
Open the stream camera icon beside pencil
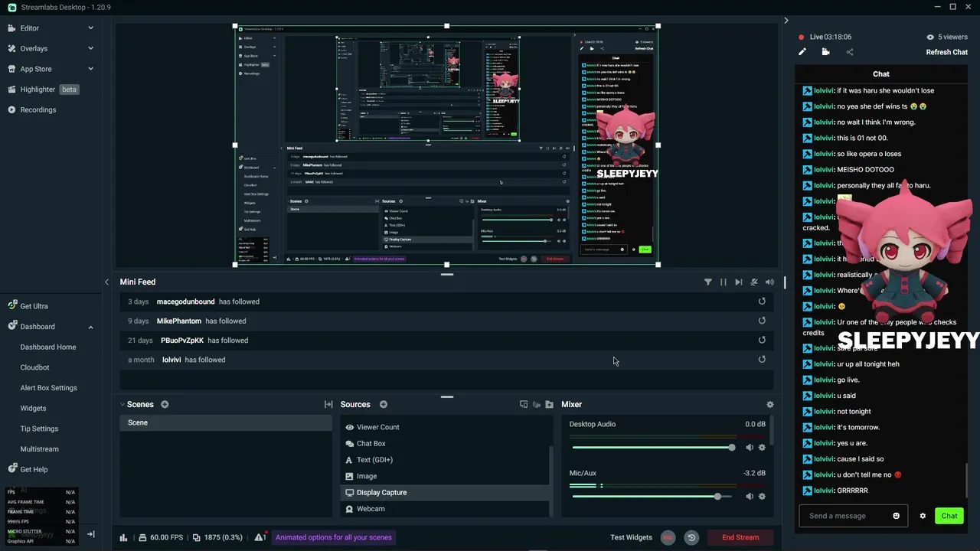coord(825,52)
